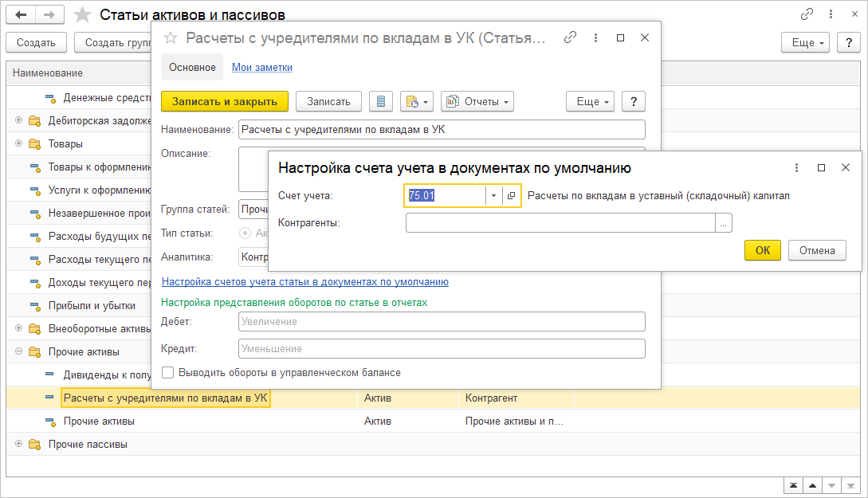This screenshot has width=868, height=498.
Task: Open the account 75.01 form icon
Action: pos(512,196)
